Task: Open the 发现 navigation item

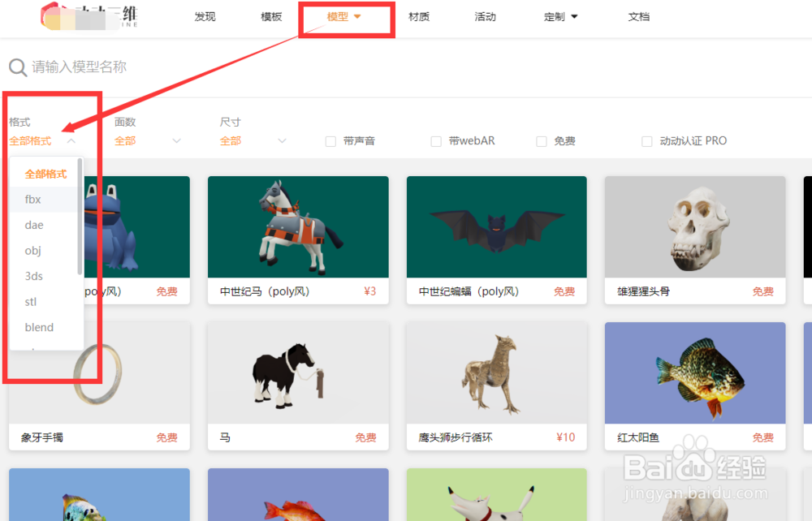Action: (205, 16)
